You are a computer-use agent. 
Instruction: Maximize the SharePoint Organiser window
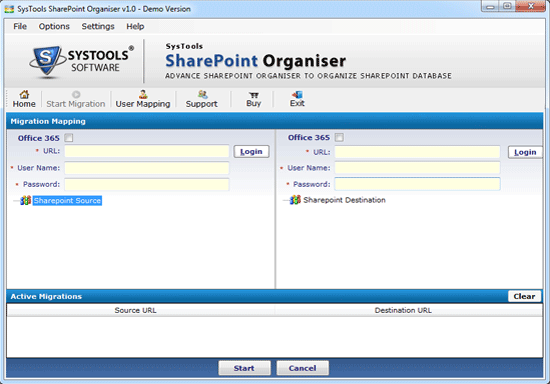point(507,6)
